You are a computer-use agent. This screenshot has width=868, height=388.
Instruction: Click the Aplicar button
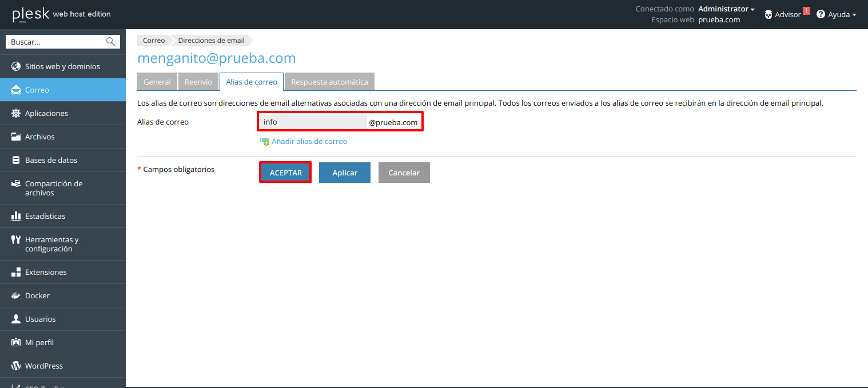pyautogui.click(x=345, y=173)
